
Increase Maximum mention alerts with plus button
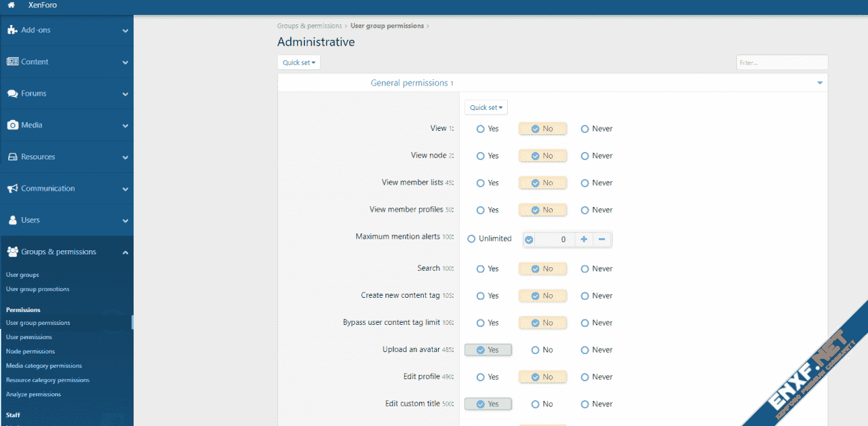pos(583,239)
